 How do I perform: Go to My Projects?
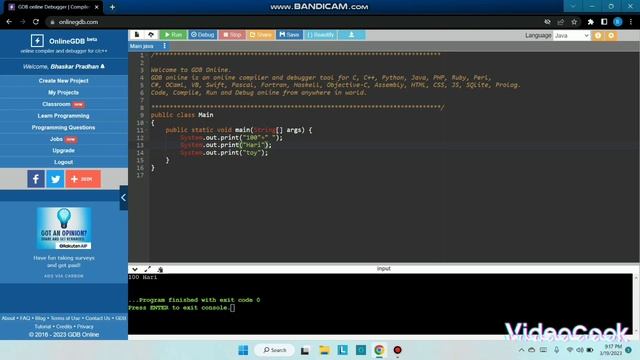click(64, 93)
